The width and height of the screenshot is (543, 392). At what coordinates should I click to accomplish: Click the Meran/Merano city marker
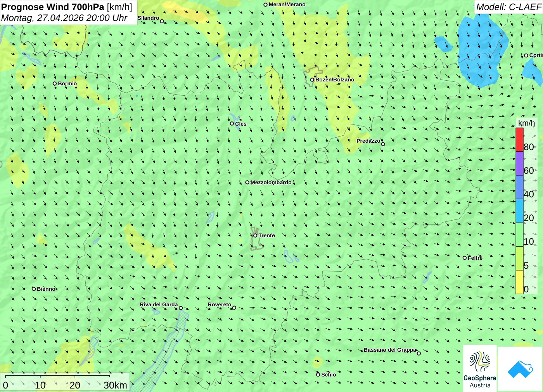coord(266,5)
